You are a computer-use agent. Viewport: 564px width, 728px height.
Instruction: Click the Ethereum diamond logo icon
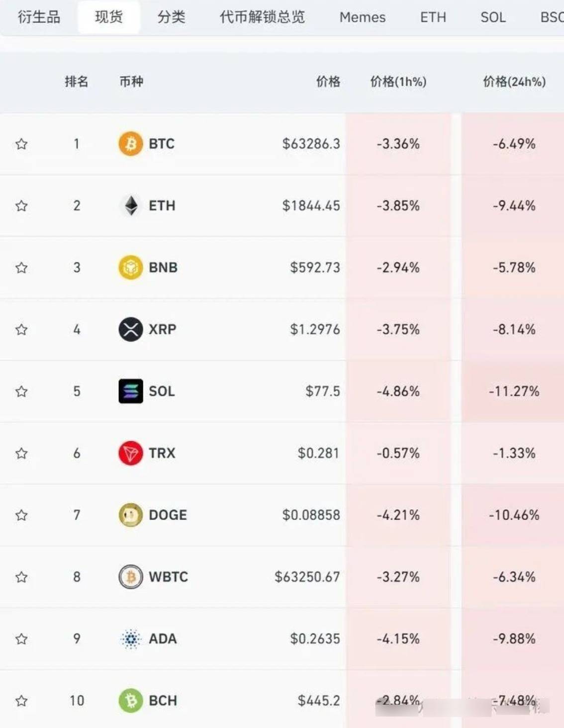click(131, 205)
